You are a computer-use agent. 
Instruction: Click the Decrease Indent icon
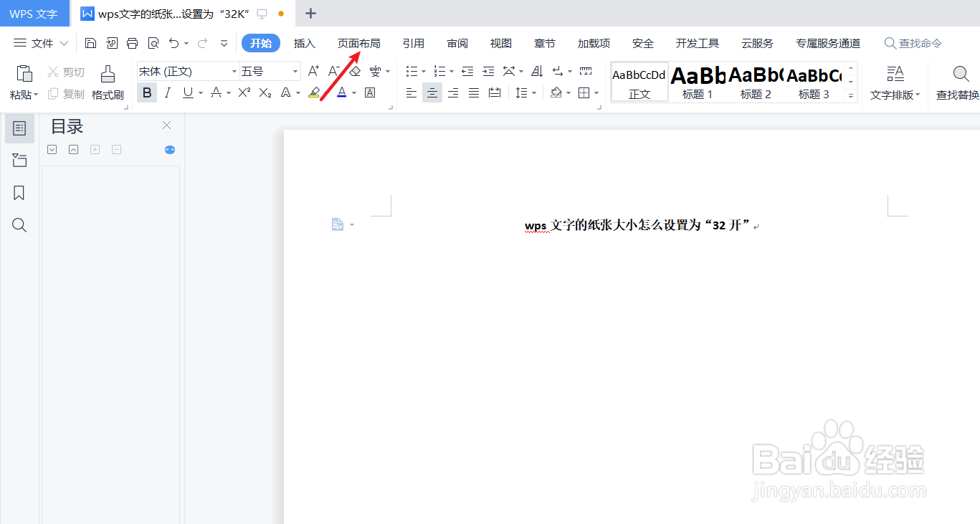click(467, 71)
